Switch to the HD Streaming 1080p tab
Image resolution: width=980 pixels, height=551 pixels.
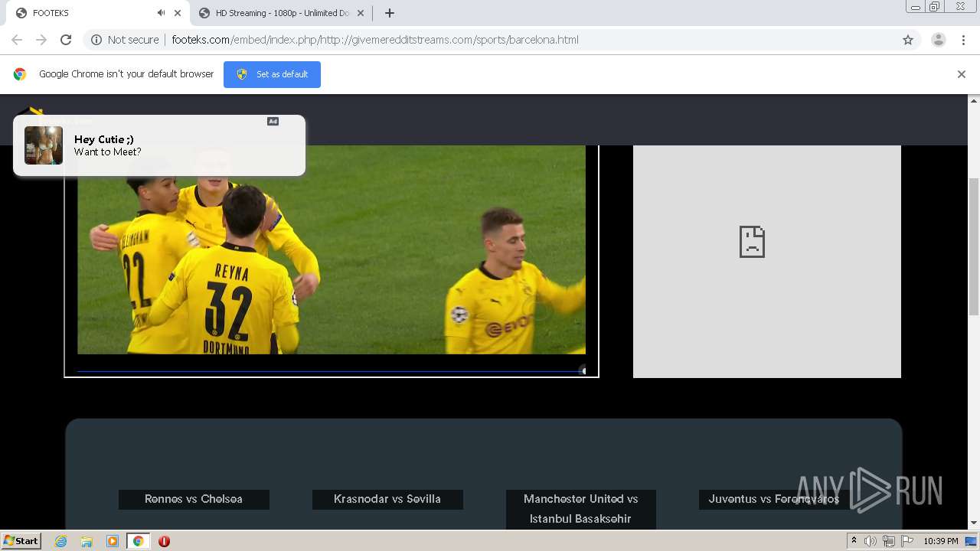tap(281, 13)
